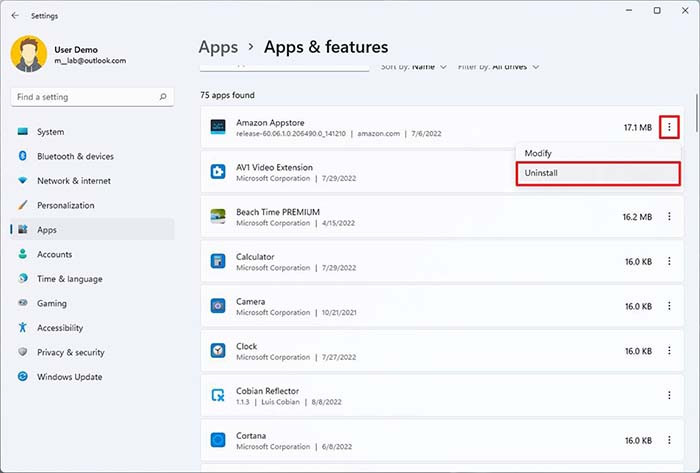Open Camera three-dot menu
The height and width of the screenshot is (473, 700).
coord(669,306)
